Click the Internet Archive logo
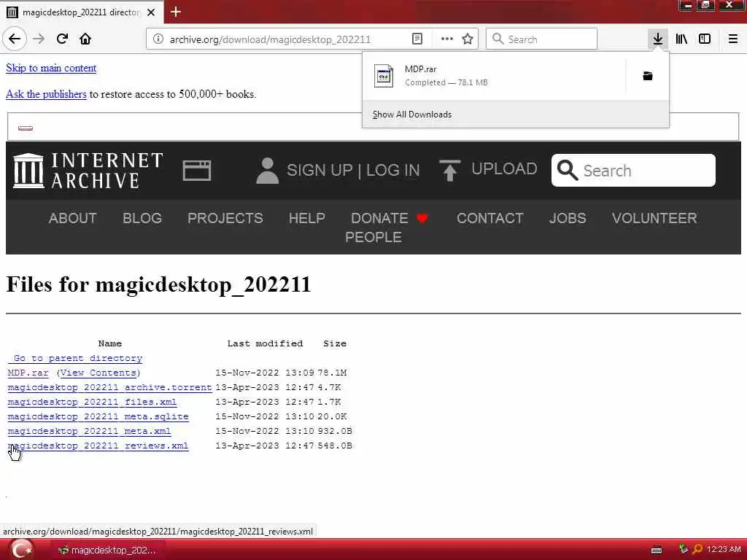Screen dimensions: 747x560 [88, 171]
